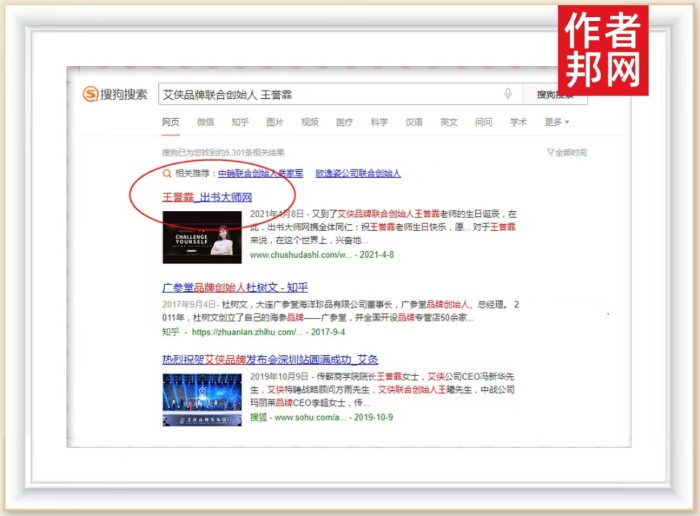Click inside the search query field

[x=320, y=94]
